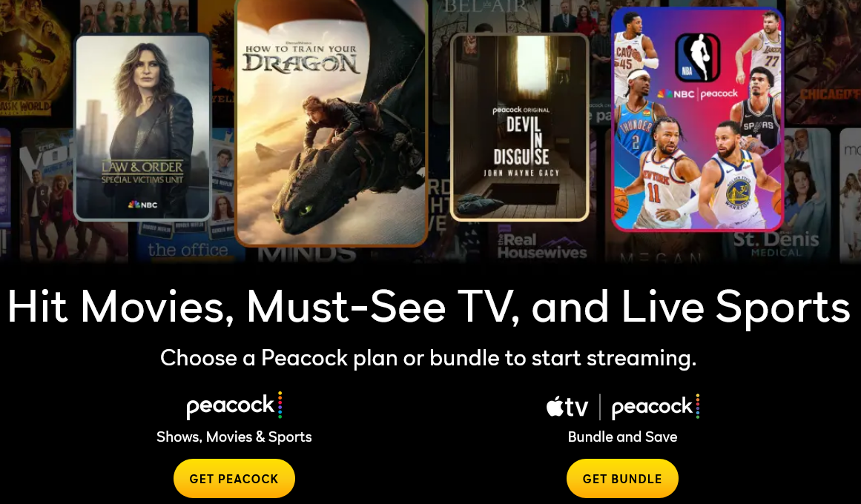Select the NBA on NBC Peacock poster
Viewport: 861px width, 504px height.
point(697,119)
